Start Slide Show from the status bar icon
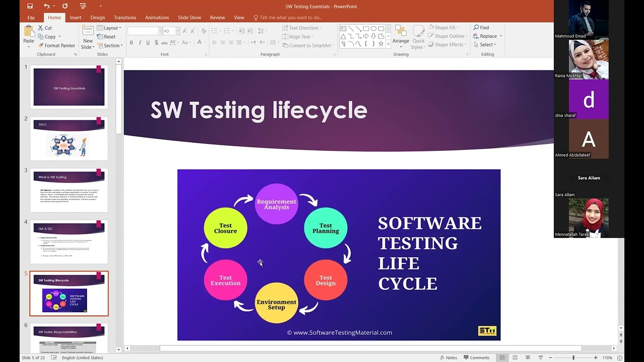 click(541, 357)
